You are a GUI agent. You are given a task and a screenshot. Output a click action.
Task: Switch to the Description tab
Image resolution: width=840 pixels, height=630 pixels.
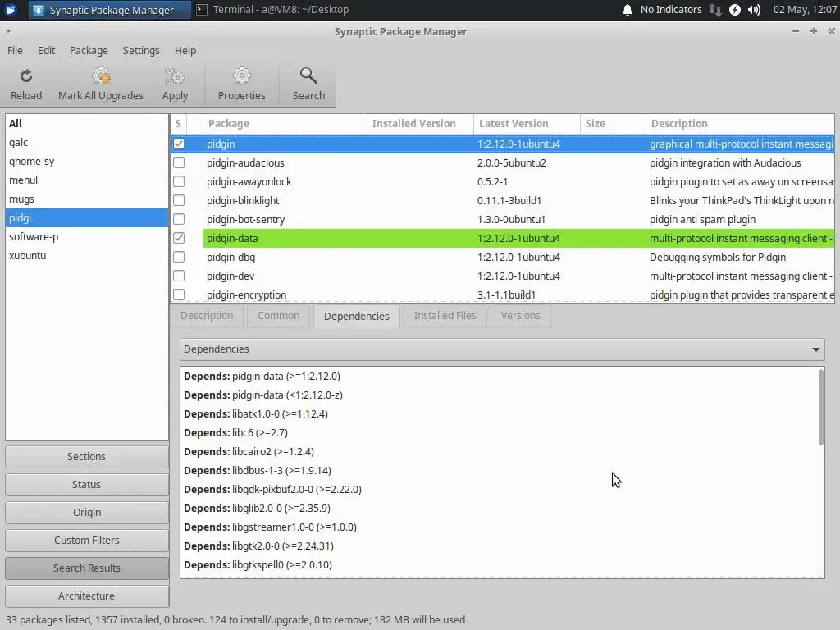(x=207, y=316)
